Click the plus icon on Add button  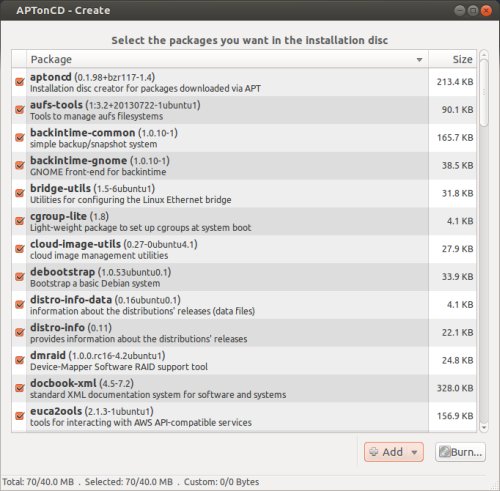click(x=374, y=452)
